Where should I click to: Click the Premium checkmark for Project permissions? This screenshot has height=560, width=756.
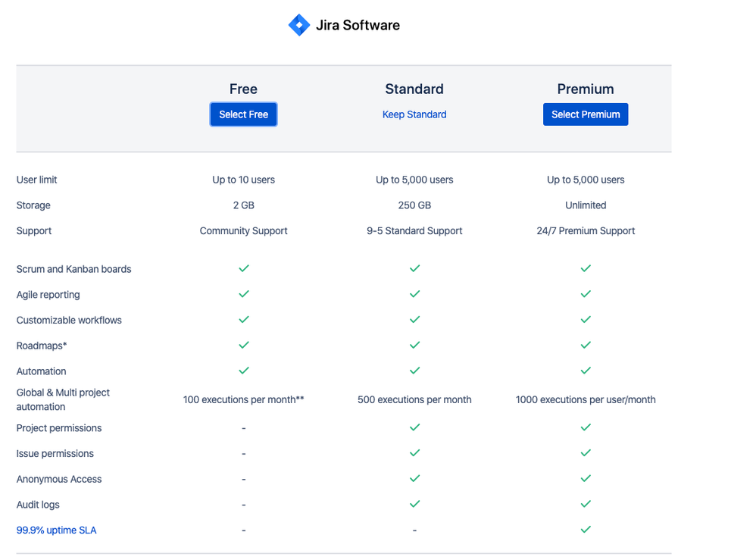(x=586, y=427)
